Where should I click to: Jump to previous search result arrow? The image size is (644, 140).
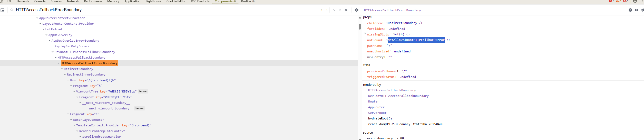pos(334,10)
